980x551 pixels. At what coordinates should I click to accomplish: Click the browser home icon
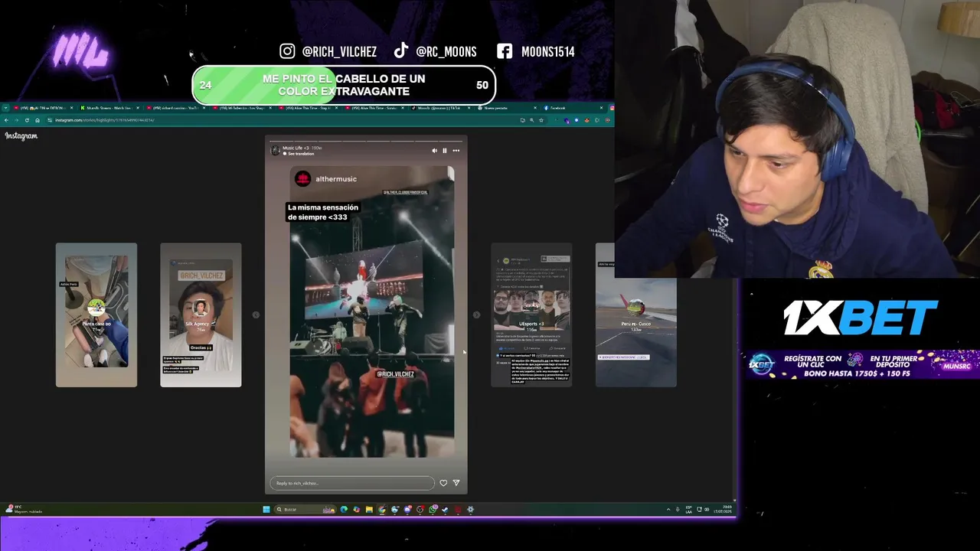point(37,120)
